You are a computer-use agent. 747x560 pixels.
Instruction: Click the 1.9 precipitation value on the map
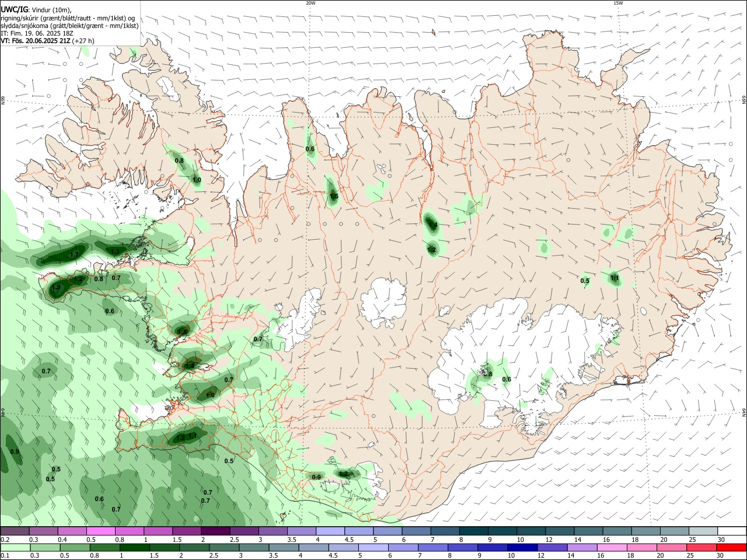56,288
